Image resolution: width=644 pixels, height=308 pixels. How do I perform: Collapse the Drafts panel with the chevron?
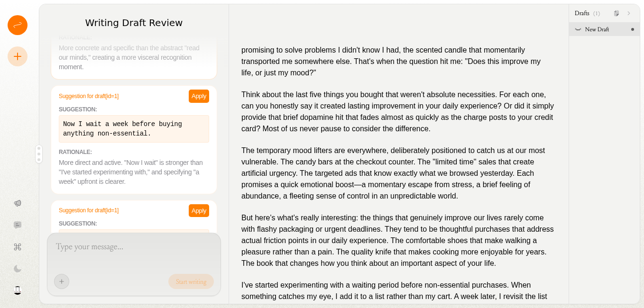[x=629, y=13]
